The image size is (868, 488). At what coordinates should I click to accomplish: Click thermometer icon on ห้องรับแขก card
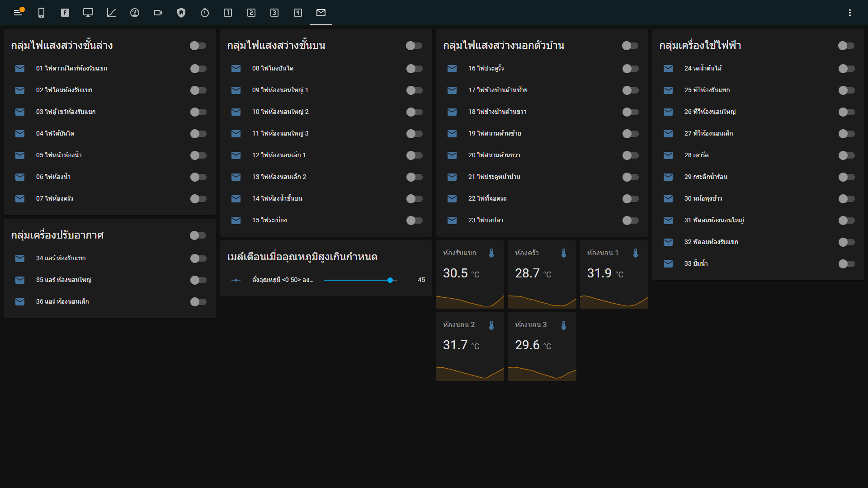click(491, 253)
